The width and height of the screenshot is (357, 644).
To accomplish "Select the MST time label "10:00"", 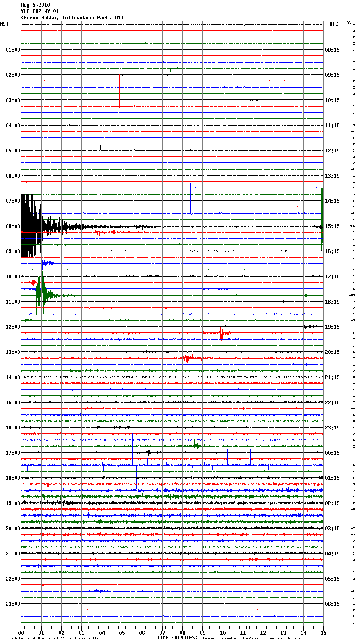I will (x=13, y=277).
